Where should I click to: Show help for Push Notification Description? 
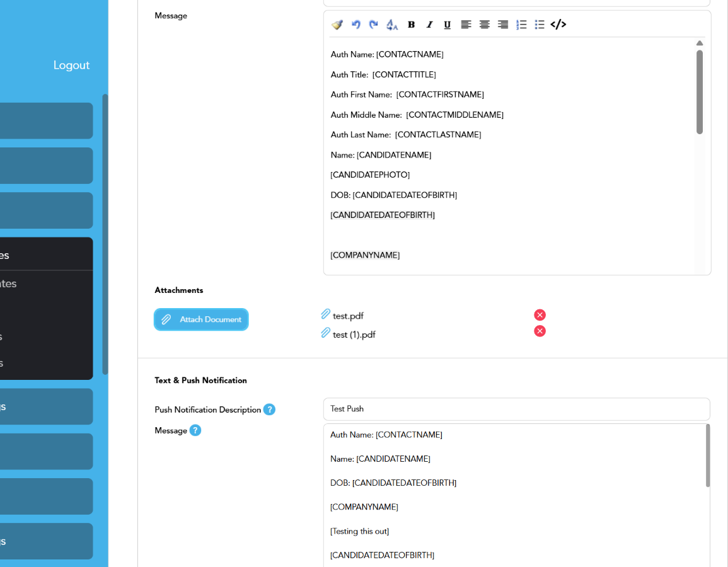coord(269,409)
